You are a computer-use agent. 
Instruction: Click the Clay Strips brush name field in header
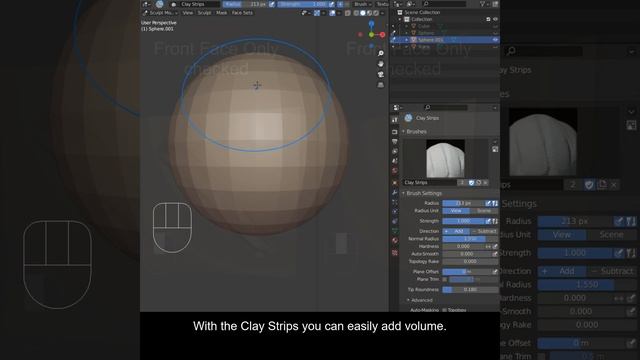coord(199,4)
